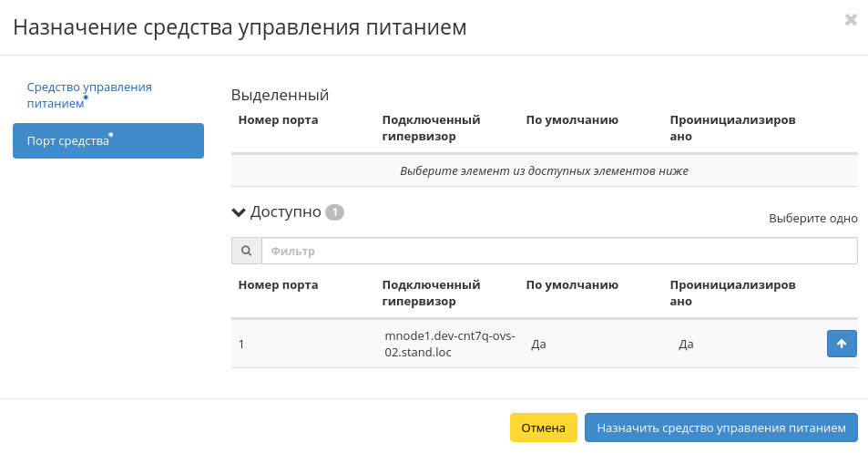Collapse the Доступно section chevron

click(239, 212)
